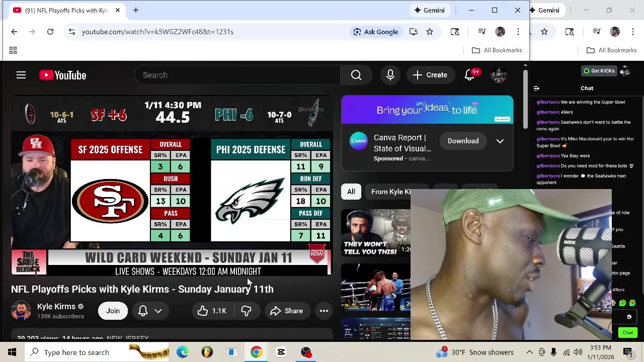Bookmark star in background Chrome window
644x362 pixels.
tap(544, 32)
